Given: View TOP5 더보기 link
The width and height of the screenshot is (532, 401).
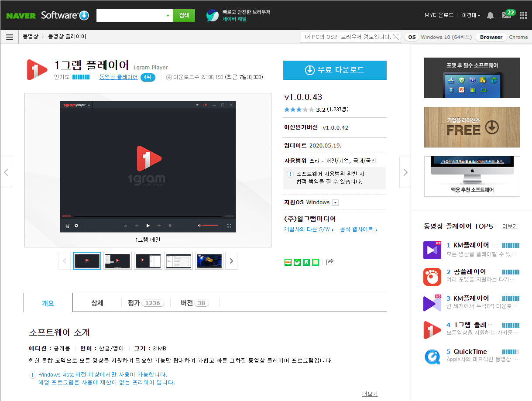Looking at the screenshot, I should pyautogui.click(x=510, y=226).
